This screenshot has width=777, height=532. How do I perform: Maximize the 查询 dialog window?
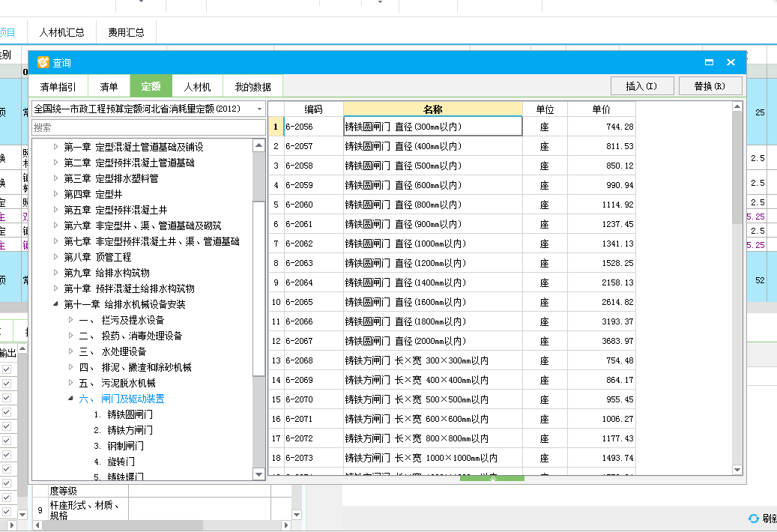click(x=709, y=62)
